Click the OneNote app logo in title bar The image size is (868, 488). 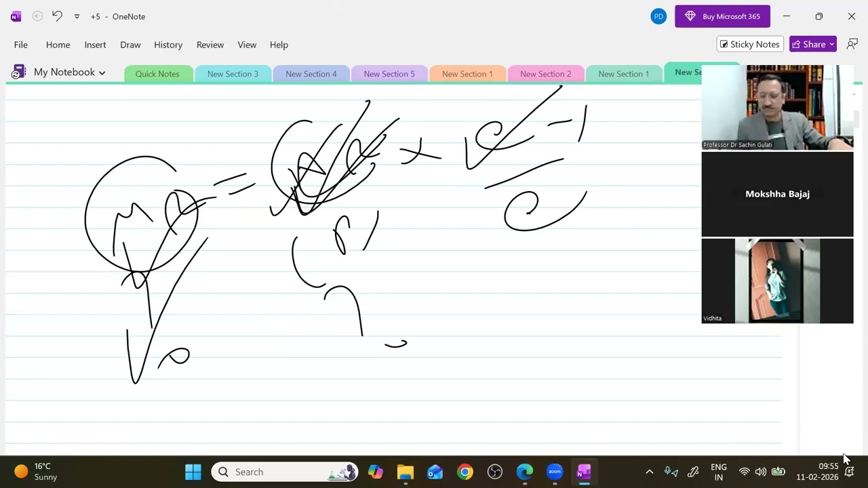pyautogui.click(x=16, y=16)
